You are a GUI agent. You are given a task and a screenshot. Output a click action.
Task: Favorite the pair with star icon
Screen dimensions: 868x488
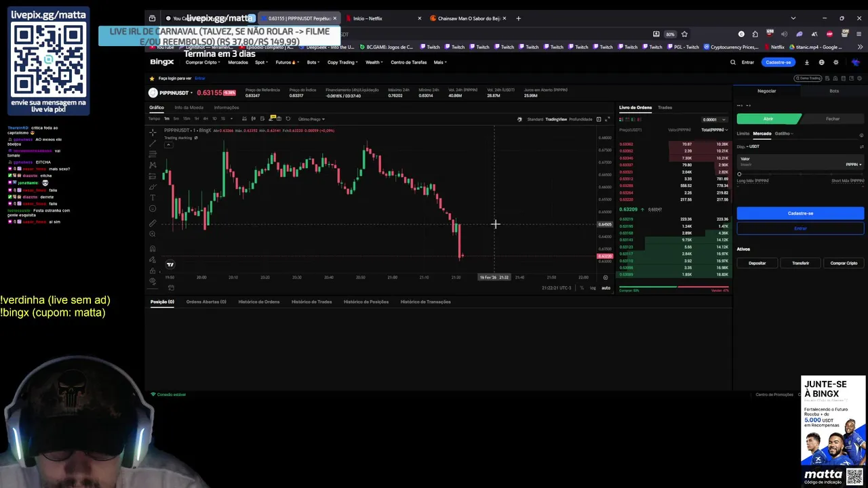tap(152, 78)
